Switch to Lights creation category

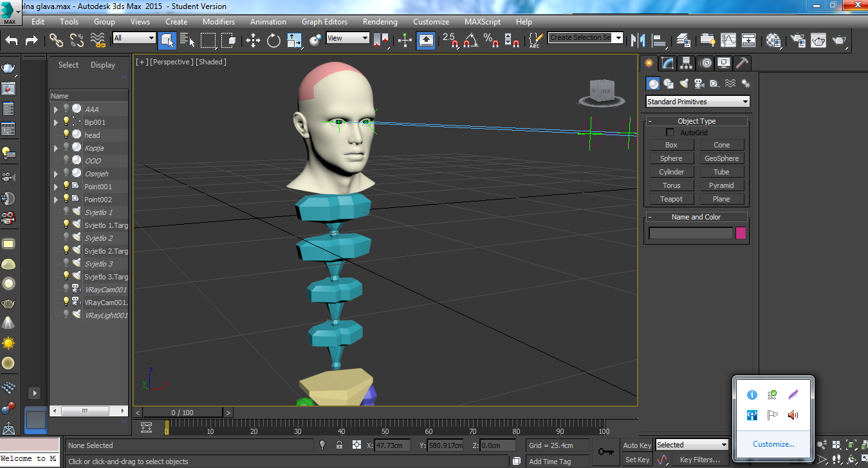(684, 83)
